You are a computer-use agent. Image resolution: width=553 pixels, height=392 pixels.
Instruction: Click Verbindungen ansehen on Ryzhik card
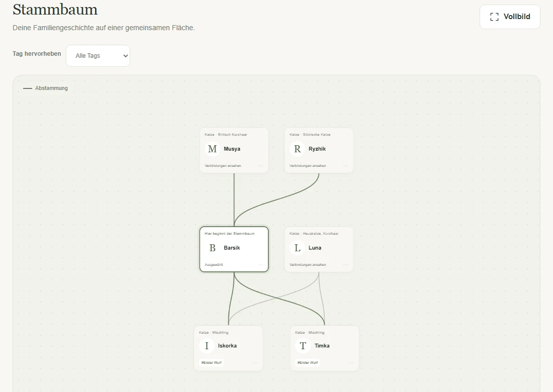tap(308, 166)
